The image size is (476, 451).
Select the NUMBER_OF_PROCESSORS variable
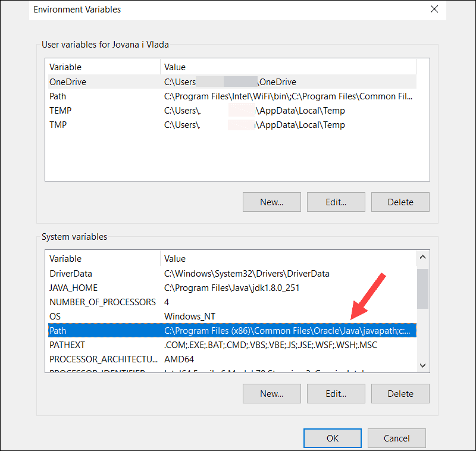[232, 302]
